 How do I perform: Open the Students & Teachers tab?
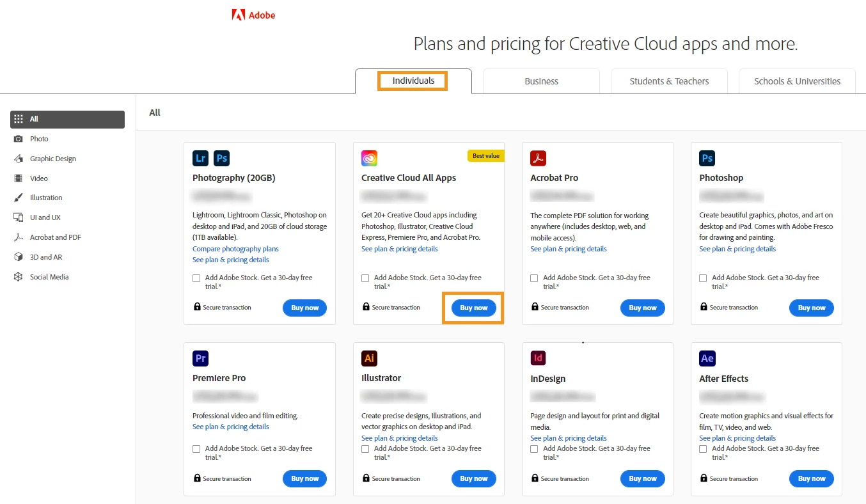669,81
